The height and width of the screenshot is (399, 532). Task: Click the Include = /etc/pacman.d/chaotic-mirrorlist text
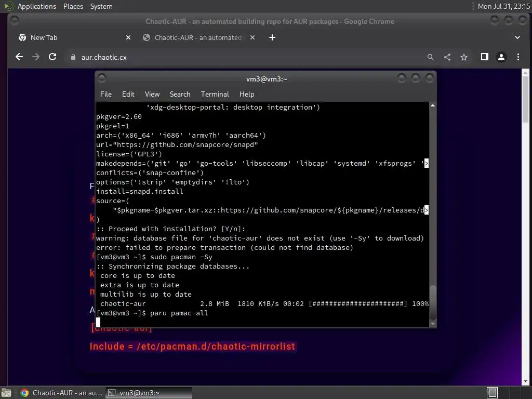click(x=192, y=347)
